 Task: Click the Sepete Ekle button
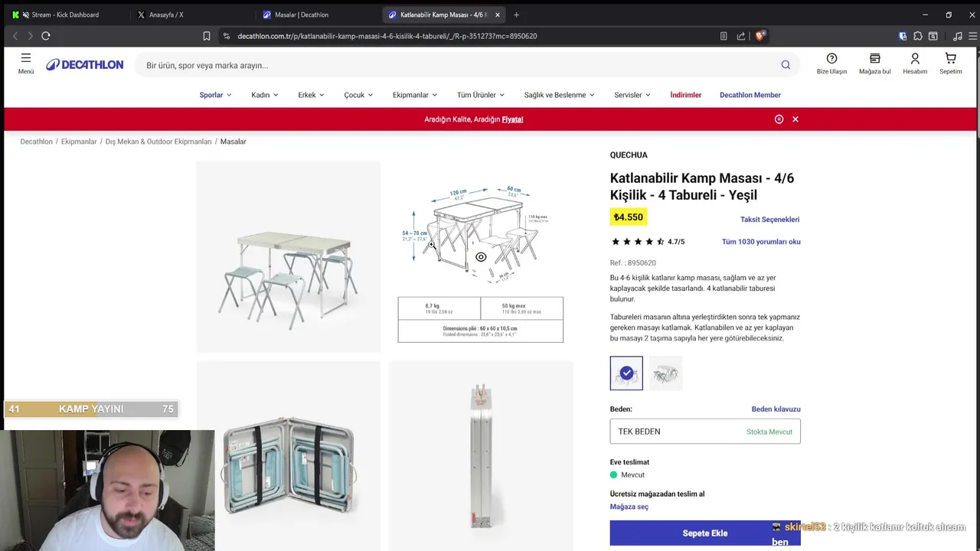pyautogui.click(x=704, y=533)
